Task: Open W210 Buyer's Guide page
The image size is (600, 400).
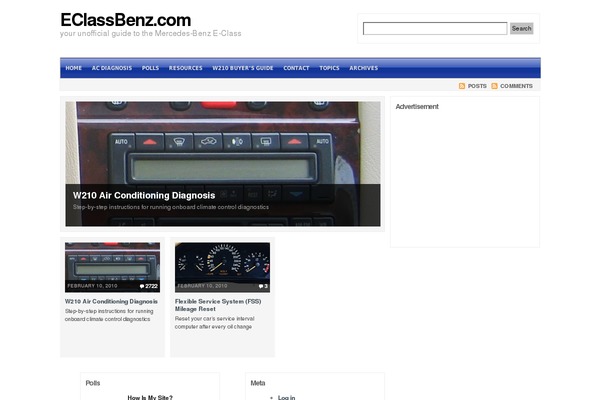Action: [242, 68]
